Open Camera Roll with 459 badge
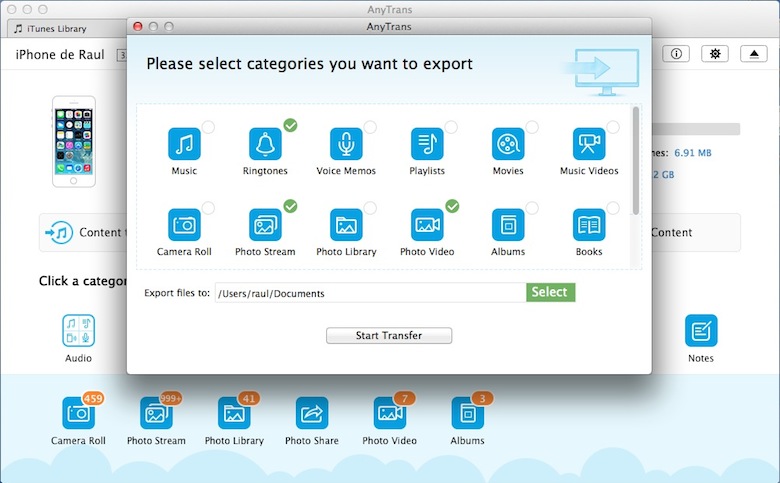The image size is (780, 483). tap(79, 413)
